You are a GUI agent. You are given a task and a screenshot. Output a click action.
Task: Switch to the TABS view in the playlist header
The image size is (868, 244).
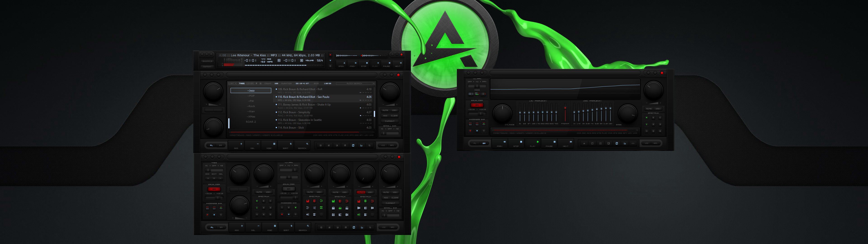point(242,83)
